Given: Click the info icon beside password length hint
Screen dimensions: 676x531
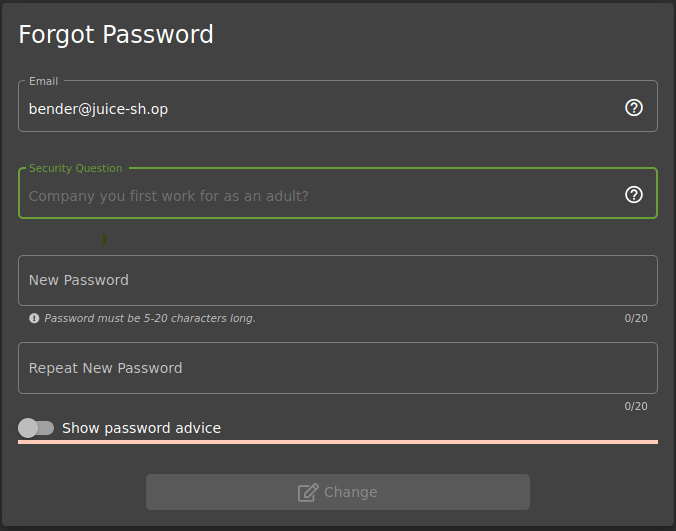Looking at the screenshot, I should (34, 318).
